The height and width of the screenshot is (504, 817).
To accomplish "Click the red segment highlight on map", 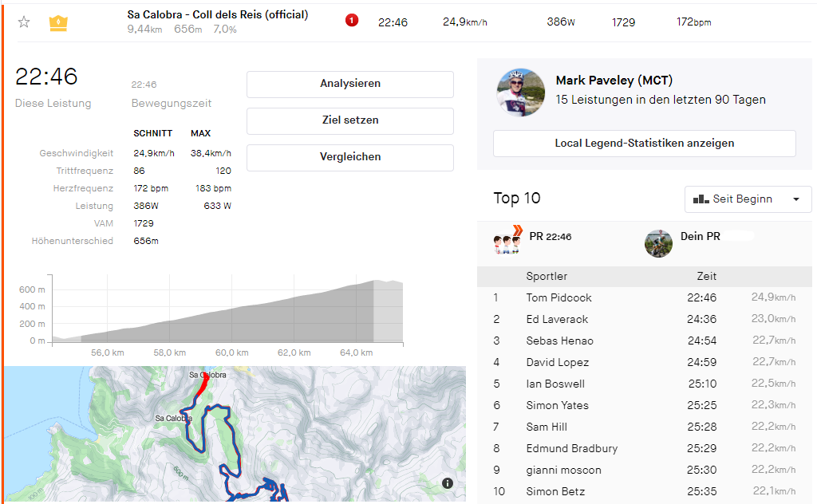I will [x=203, y=384].
